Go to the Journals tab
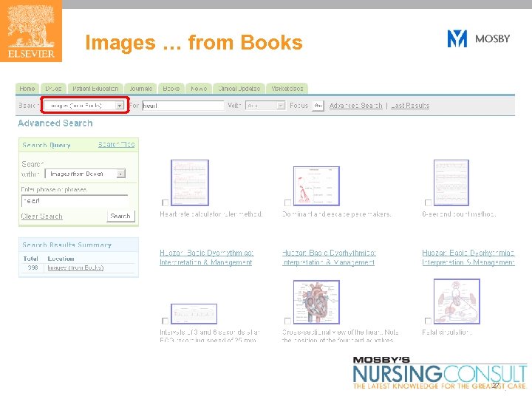Viewport: 532px width, 399px height. (x=141, y=89)
